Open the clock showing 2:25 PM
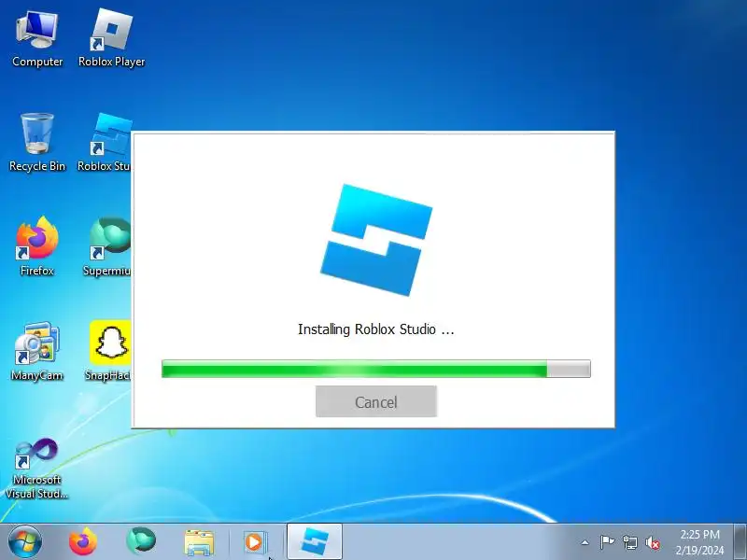This screenshot has width=747, height=560. pos(699,542)
